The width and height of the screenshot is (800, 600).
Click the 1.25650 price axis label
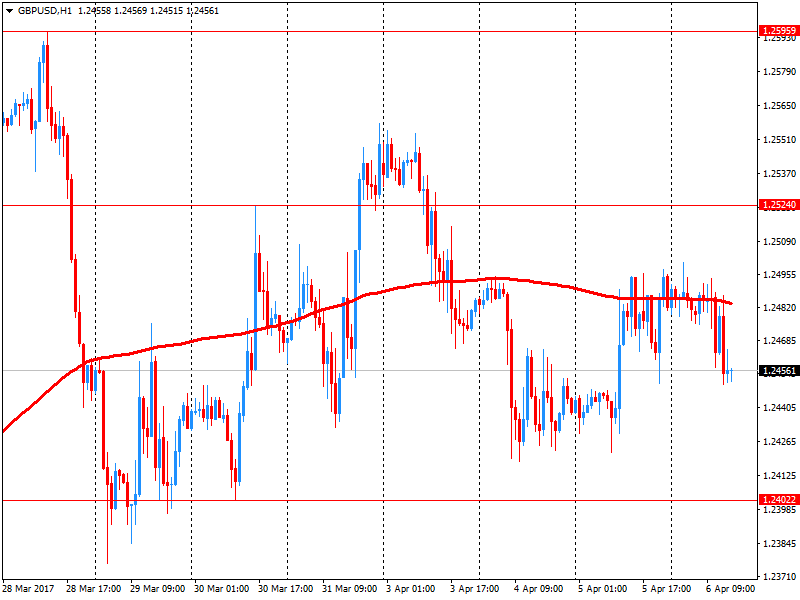pos(779,106)
